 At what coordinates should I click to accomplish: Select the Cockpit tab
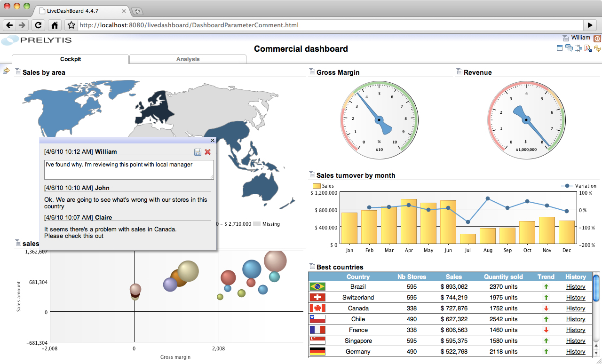pyautogui.click(x=71, y=59)
